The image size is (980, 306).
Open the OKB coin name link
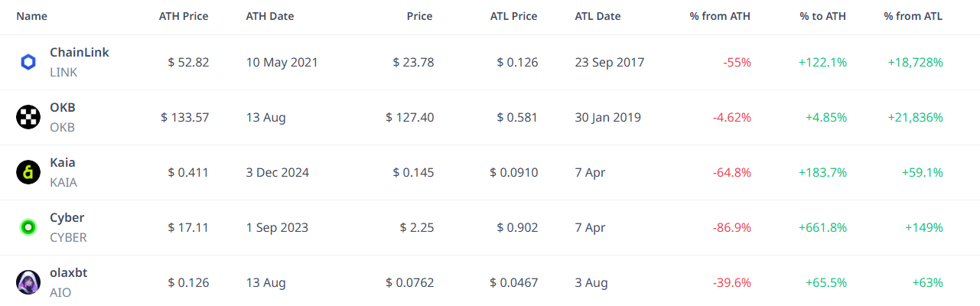click(63, 108)
